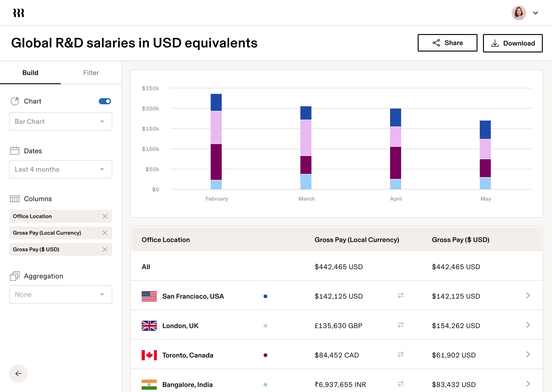
Task: Click the Columns table icon
Action: click(14, 199)
